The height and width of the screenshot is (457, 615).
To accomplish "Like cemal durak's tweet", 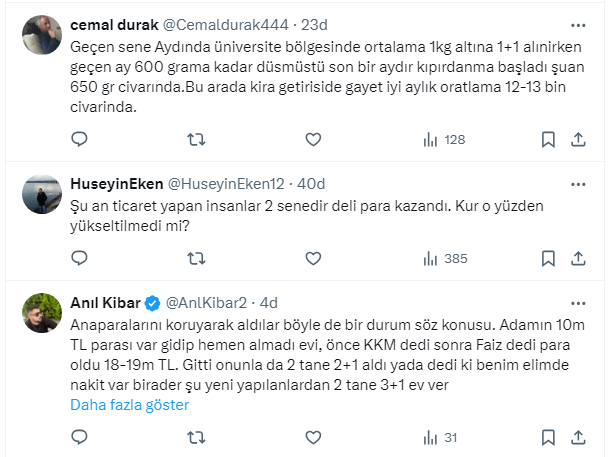I will tap(312, 139).
